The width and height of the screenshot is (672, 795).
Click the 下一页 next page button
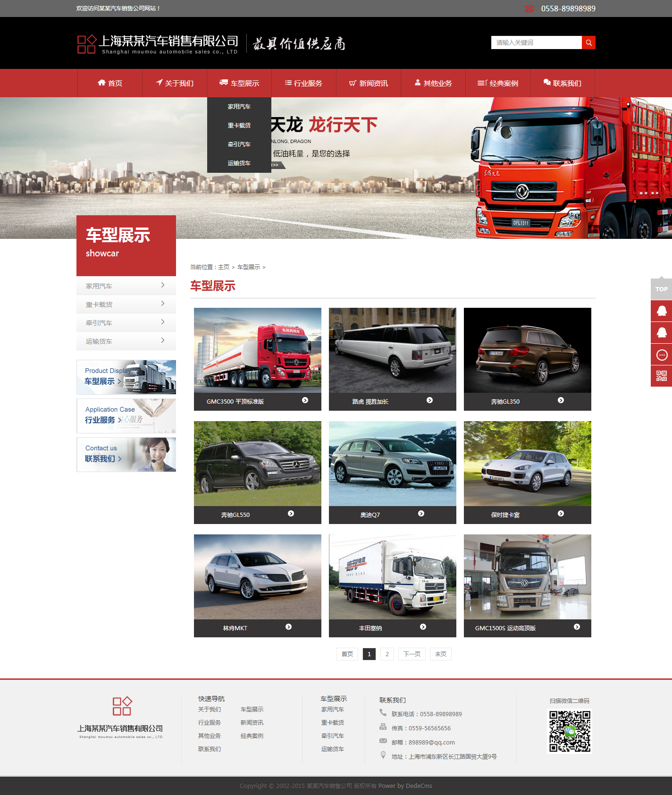(412, 654)
